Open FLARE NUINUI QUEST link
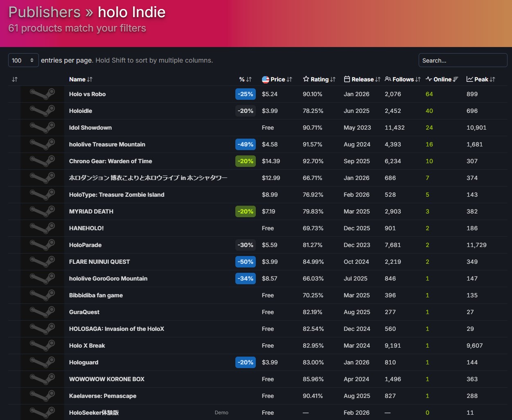 99,262
